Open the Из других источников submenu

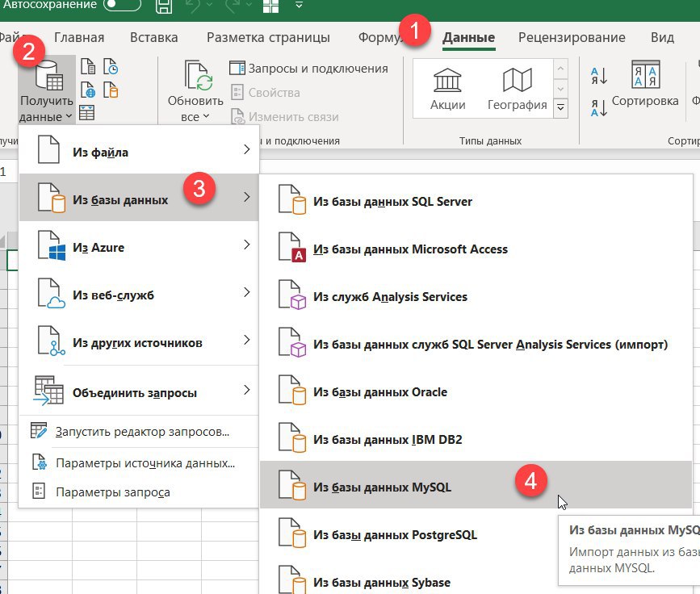(x=139, y=341)
